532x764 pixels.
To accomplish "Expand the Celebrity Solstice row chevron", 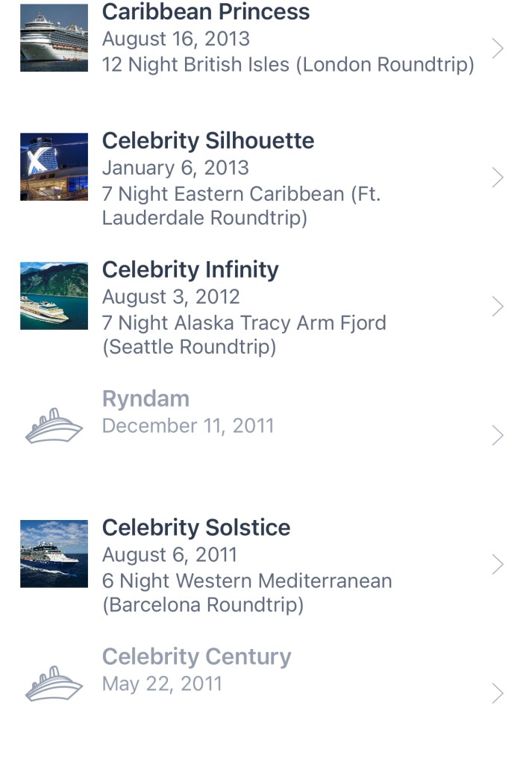I will click(x=498, y=565).
